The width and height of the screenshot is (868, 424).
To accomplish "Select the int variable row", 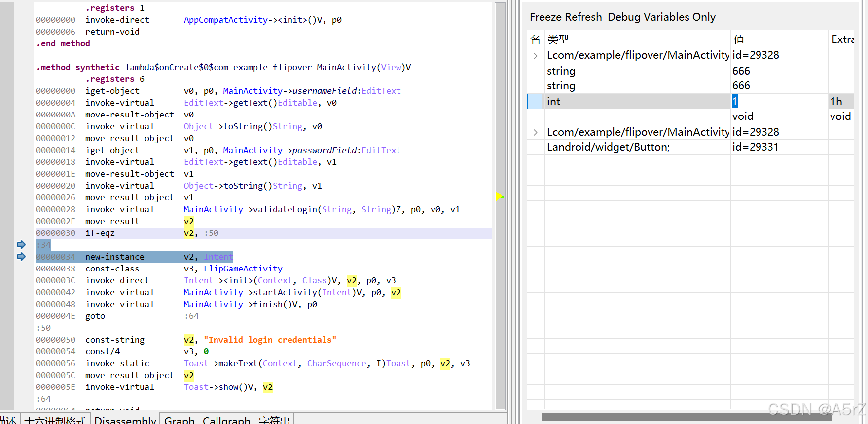I will (x=690, y=101).
